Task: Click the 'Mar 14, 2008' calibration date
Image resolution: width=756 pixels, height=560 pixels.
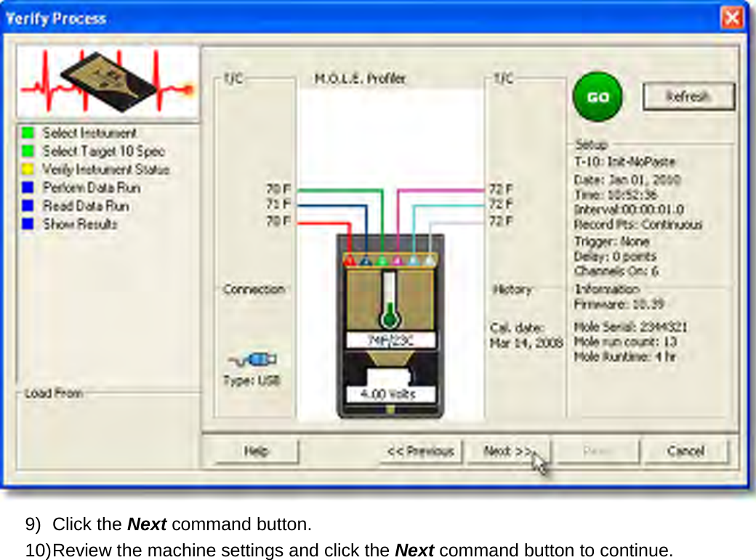Action: tap(526, 343)
